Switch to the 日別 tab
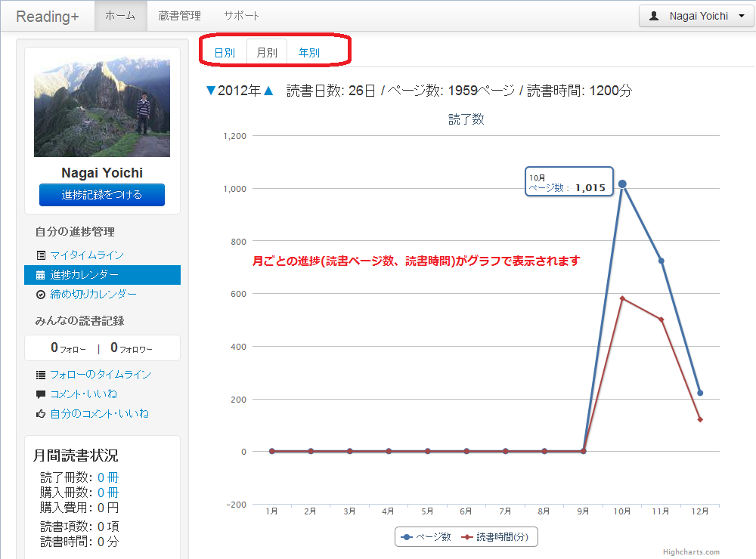 (225, 53)
